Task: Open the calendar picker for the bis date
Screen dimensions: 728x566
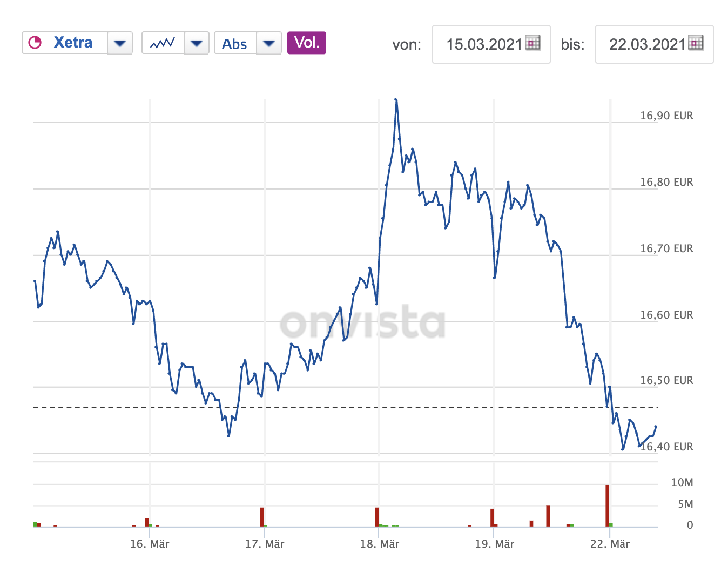Action: coord(696,43)
